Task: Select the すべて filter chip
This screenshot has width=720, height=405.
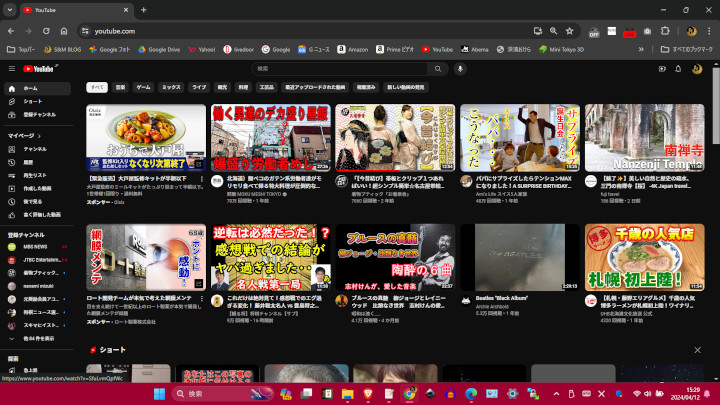Action: (x=97, y=87)
